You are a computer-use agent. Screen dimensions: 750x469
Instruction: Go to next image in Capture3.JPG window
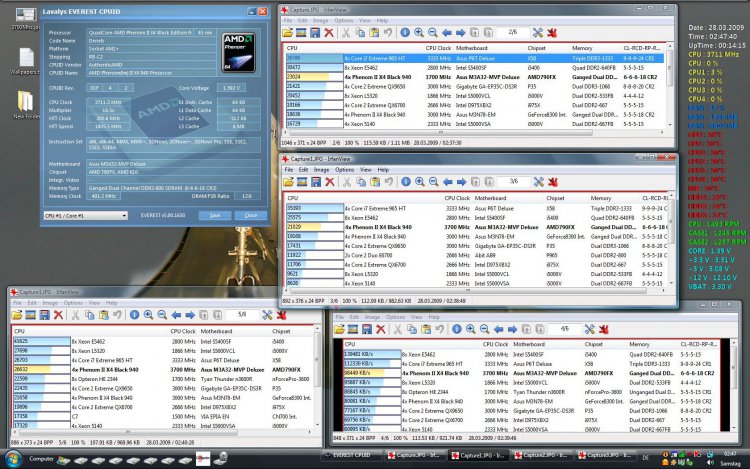190,315
